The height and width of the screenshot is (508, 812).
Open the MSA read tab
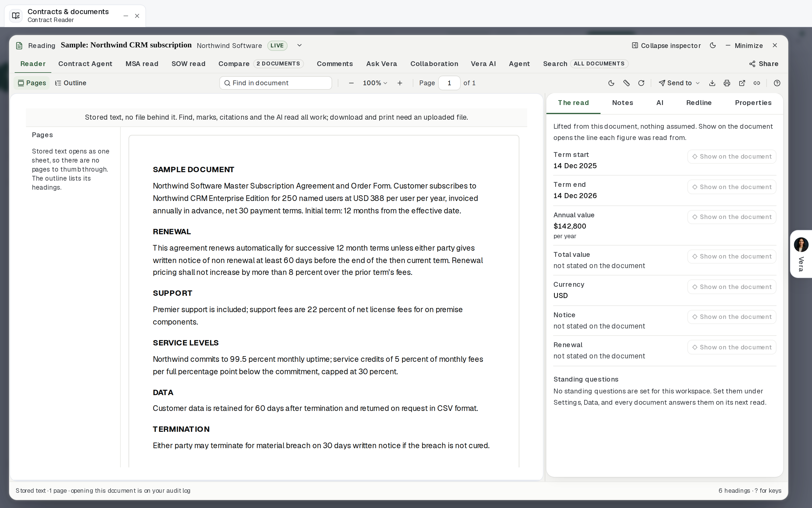[142, 64]
